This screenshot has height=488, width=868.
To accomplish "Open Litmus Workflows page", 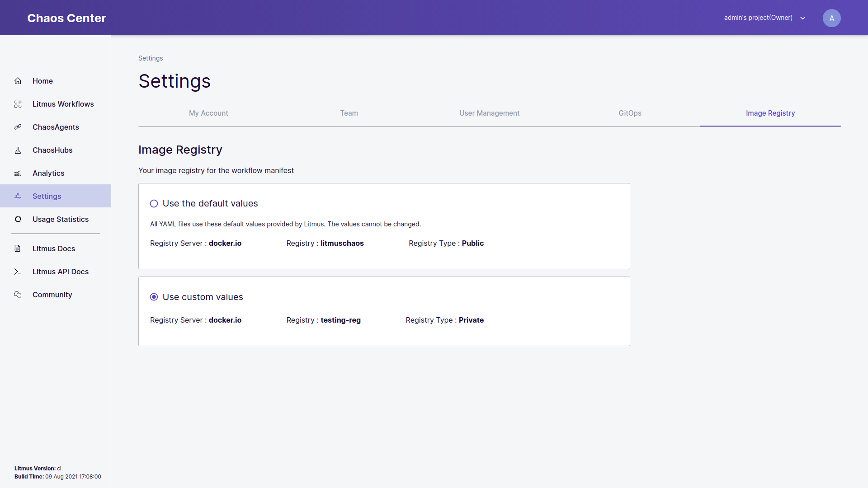I will [x=55, y=104].
